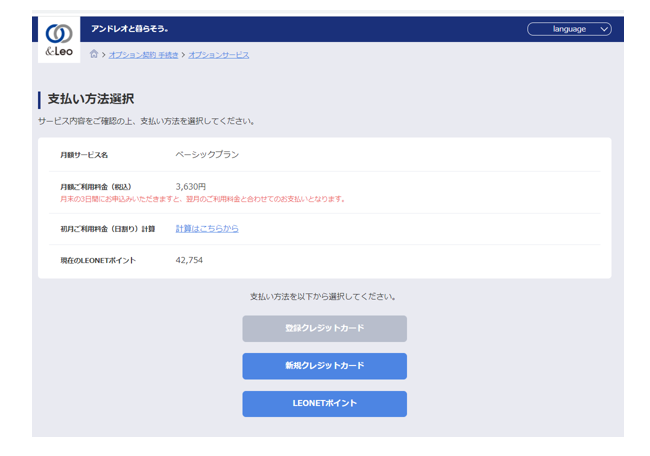
Task: Pay with the LEONETポイント button
Action: pos(324,404)
